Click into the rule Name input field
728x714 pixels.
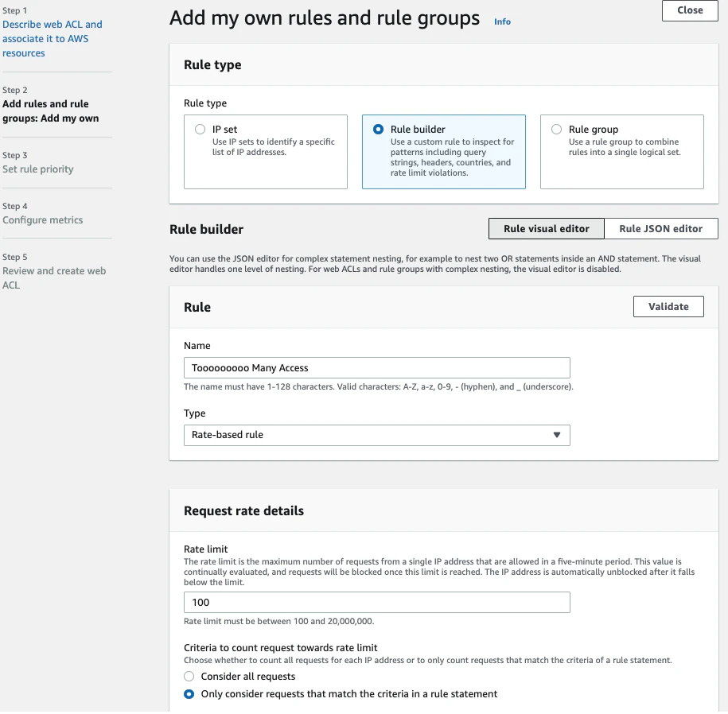coord(376,368)
